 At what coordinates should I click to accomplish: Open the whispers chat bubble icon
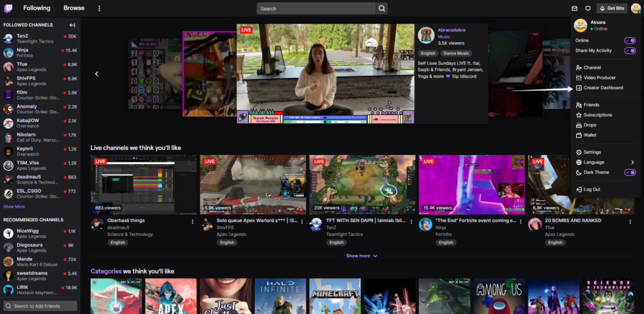[588, 8]
